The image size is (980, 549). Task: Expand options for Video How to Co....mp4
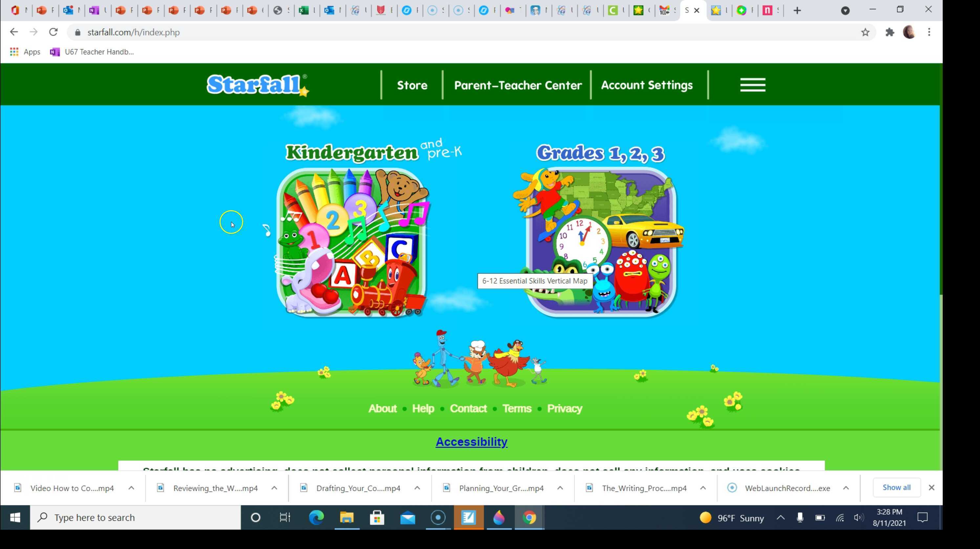pos(131,488)
